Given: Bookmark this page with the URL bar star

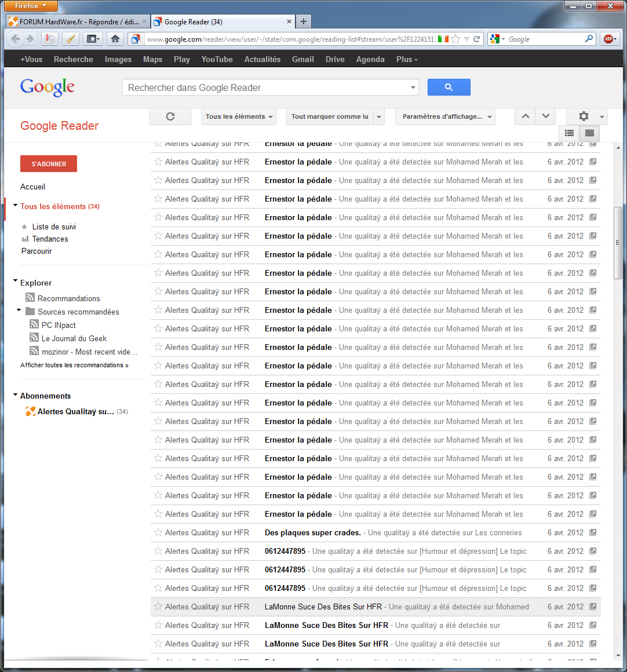Looking at the screenshot, I should [455, 39].
